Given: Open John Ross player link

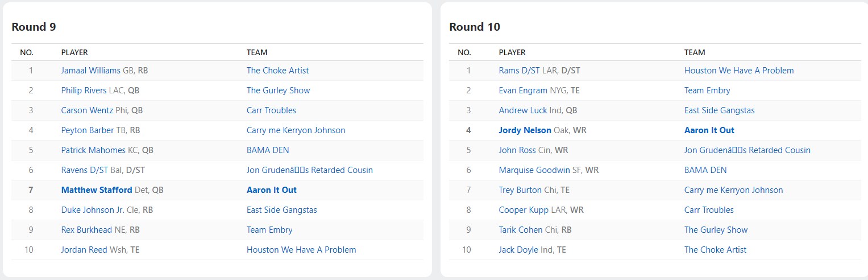Looking at the screenshot, I should pyautogui.click(x=517, y=150).
